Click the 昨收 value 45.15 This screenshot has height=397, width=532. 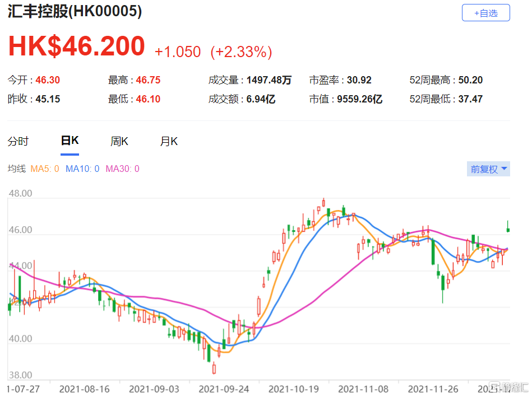48,99
